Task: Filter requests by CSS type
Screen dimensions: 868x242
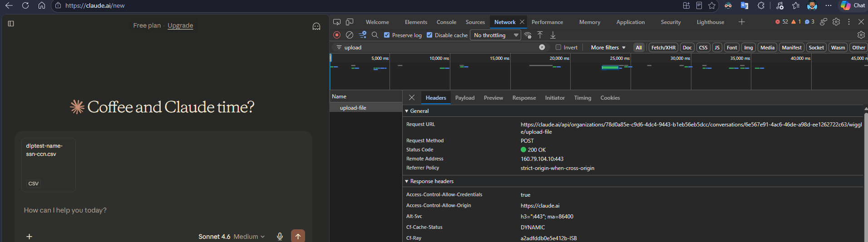Action: [703, 47]
